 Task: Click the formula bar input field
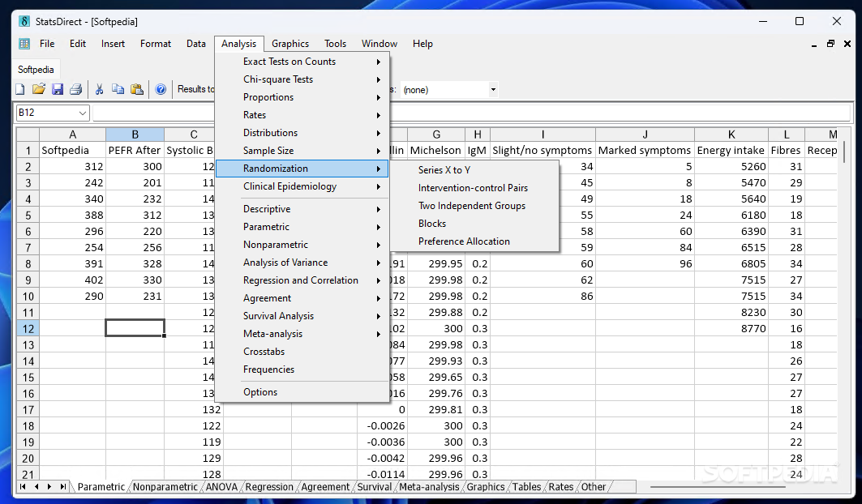tap(471, 113)
